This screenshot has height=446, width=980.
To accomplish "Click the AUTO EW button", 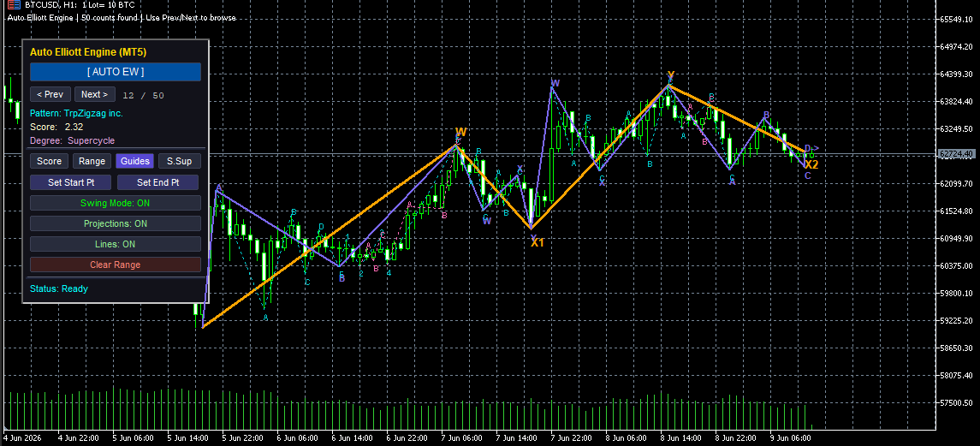I will [116, 72].
